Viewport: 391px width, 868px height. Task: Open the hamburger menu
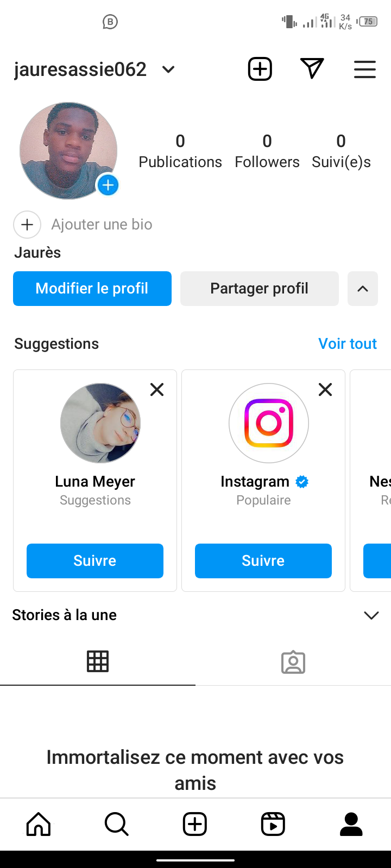365,69
